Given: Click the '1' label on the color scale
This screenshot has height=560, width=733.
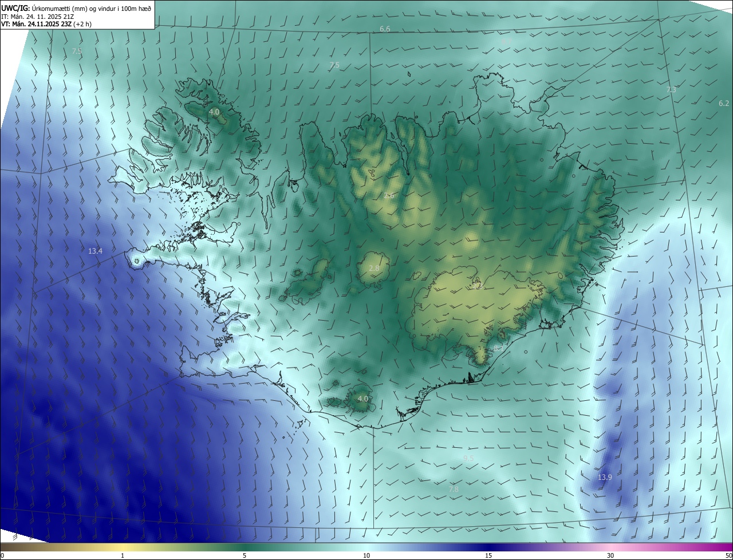Looking at the screenshot, I should coord(123,555).
